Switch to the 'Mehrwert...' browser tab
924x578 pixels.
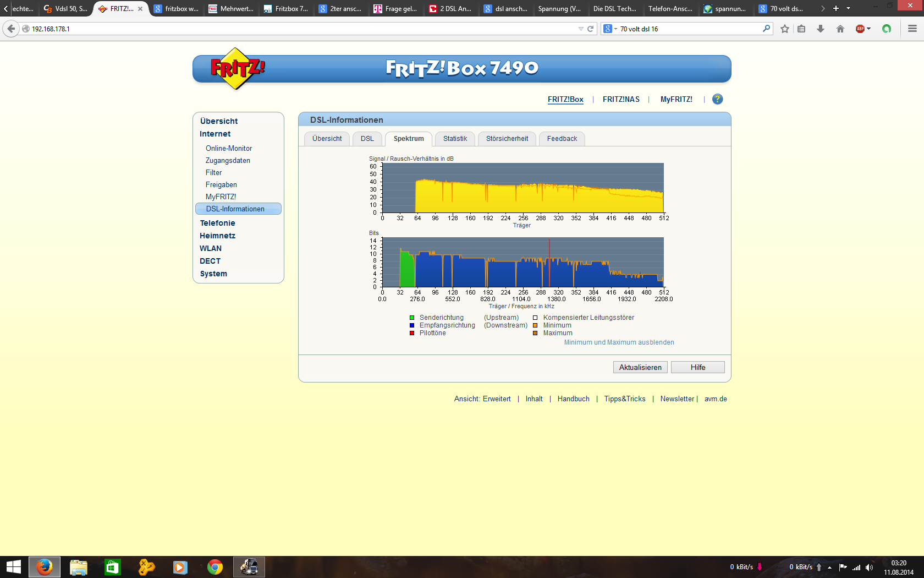pyautogui.click(x=231, y=9)
